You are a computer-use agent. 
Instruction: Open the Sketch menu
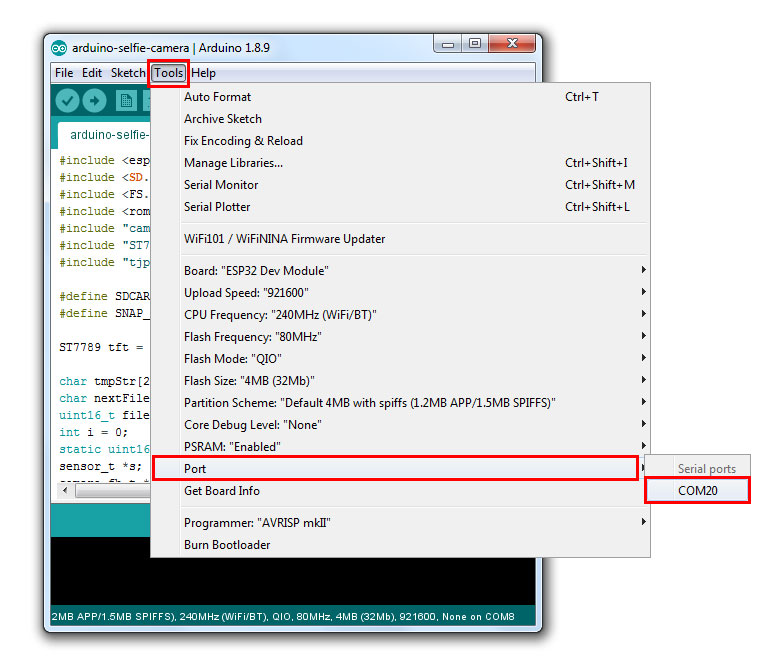tap(128, 73)
